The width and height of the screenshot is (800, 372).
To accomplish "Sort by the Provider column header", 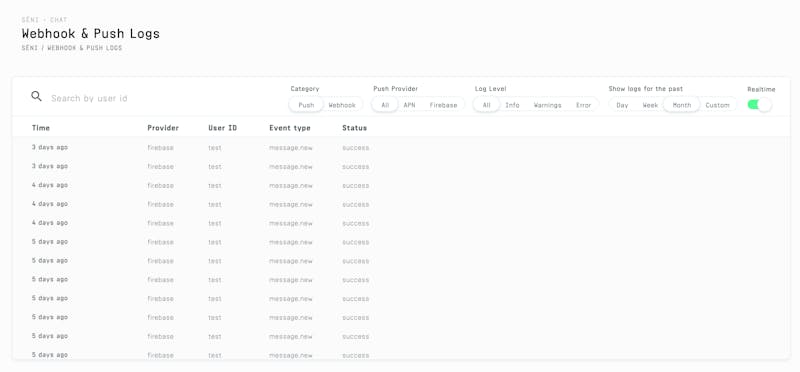I will pyautogui.click(x=163, y=128).
